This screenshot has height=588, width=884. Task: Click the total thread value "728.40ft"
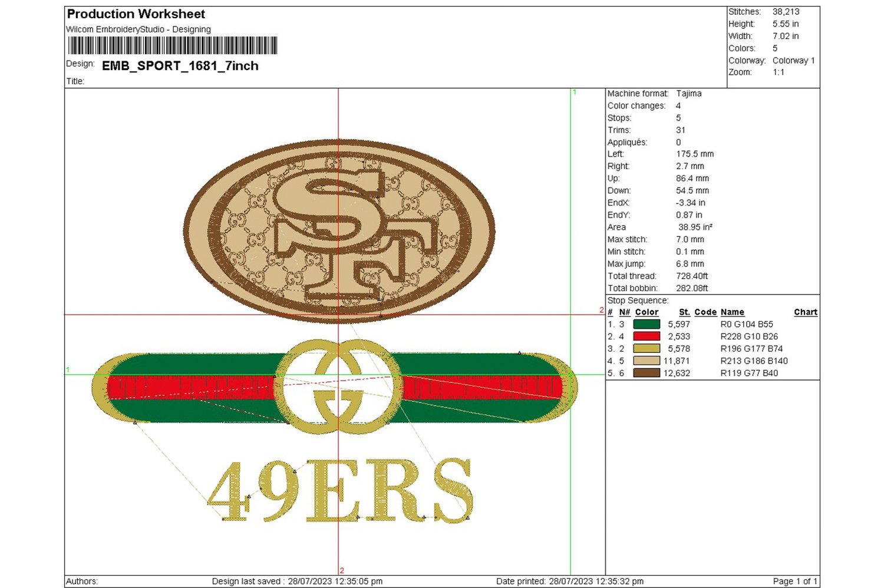[692, 276]
